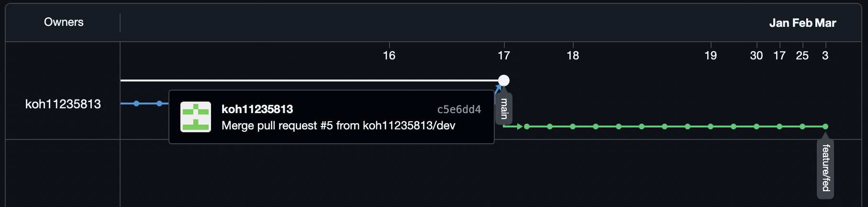Click the green commit dot below date 19

tap(711, 126)
